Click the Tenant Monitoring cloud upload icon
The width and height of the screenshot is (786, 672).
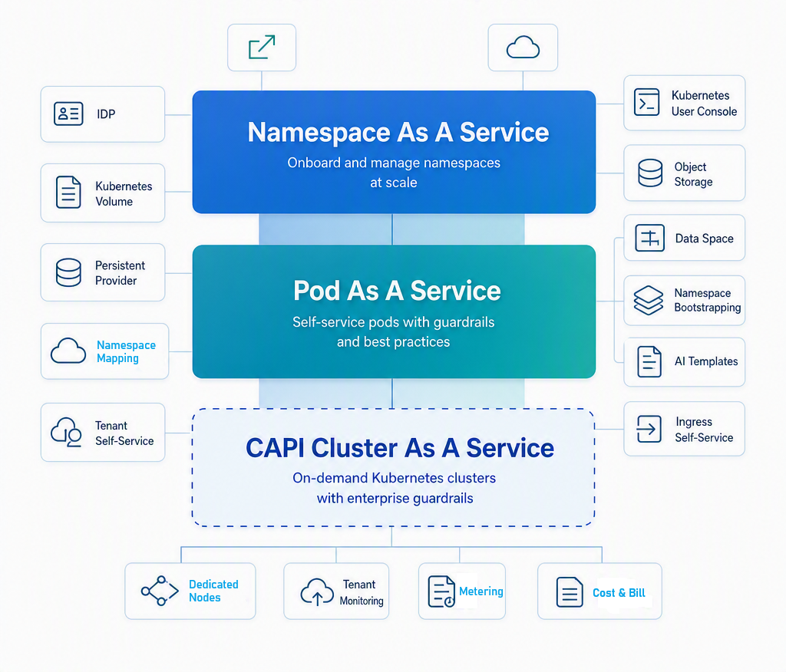pos(317,591)
